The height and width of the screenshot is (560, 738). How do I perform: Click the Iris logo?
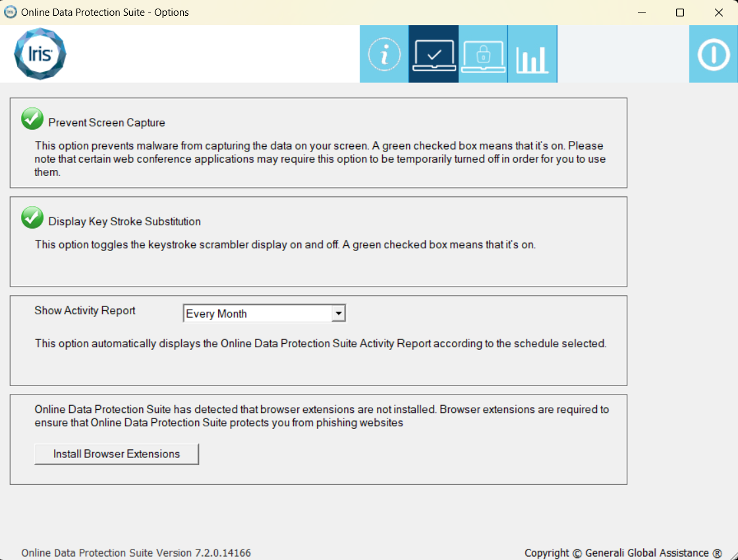tap(40, 54)
